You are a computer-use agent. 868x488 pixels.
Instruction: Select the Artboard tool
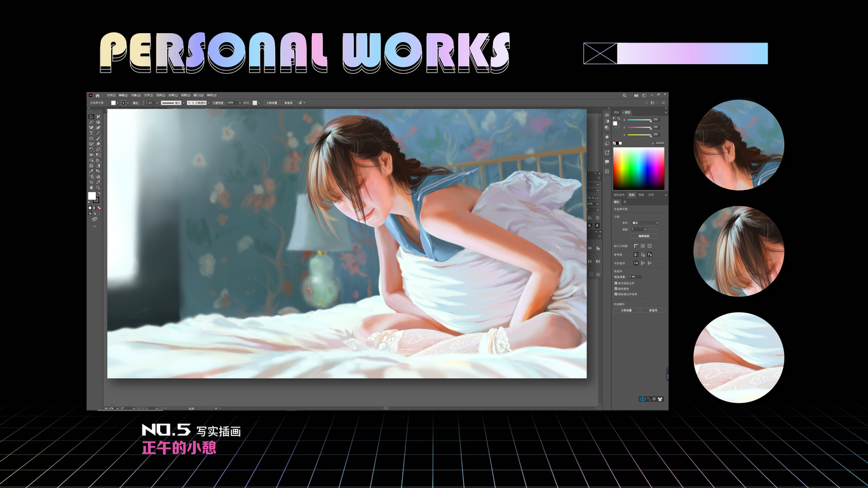click(92, 182)
